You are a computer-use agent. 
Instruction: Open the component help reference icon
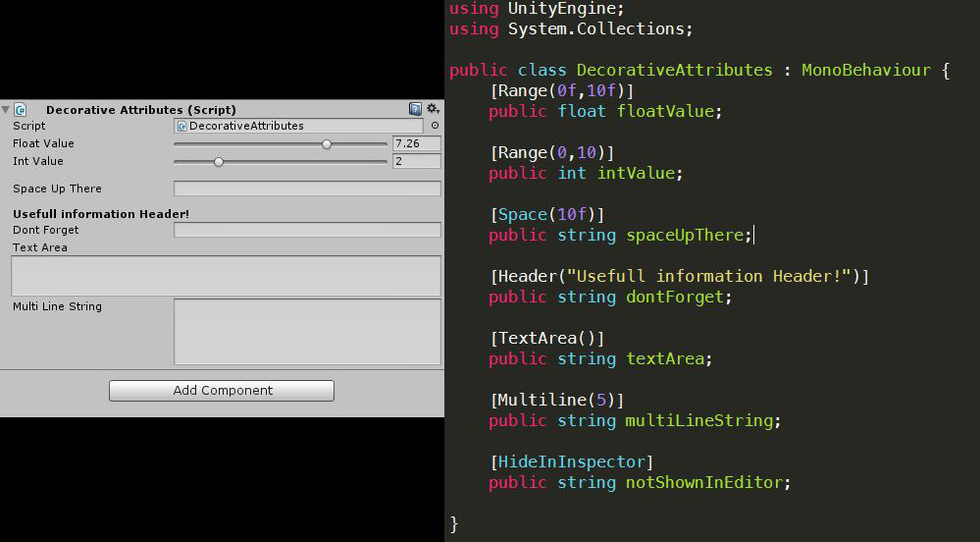tap(415, 109)
